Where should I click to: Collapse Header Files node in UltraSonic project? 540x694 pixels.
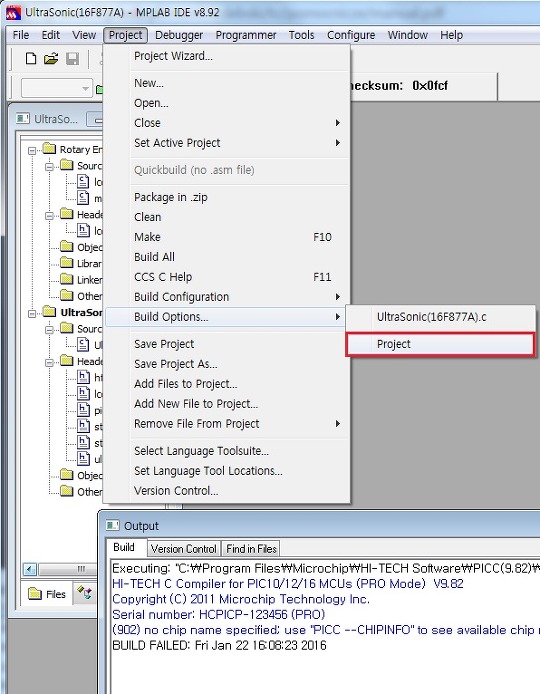(49, 362)
